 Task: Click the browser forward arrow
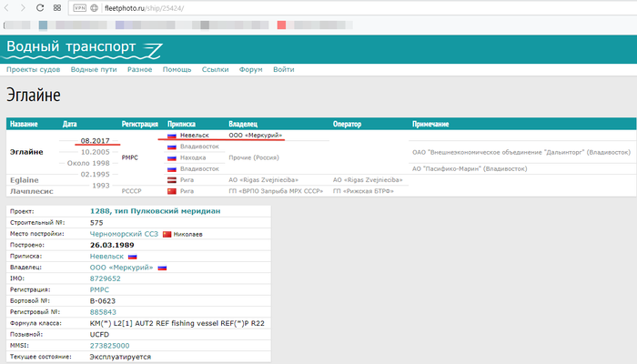tap(24, 7)
